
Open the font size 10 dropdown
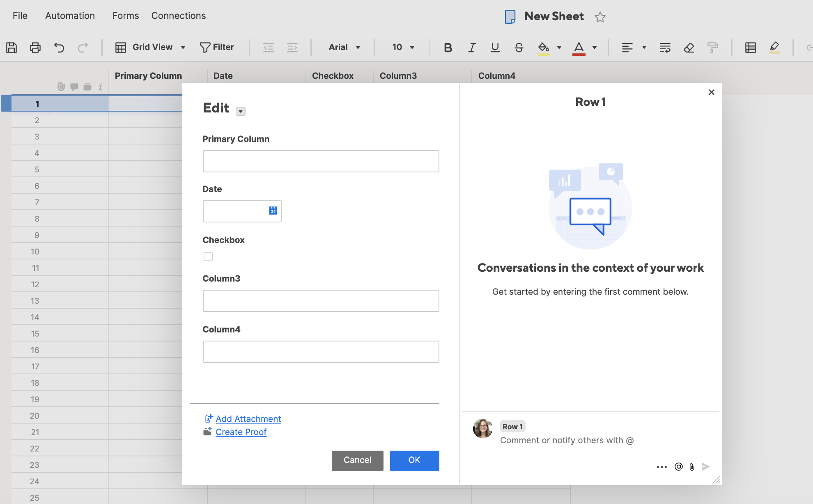coord(412,48)
